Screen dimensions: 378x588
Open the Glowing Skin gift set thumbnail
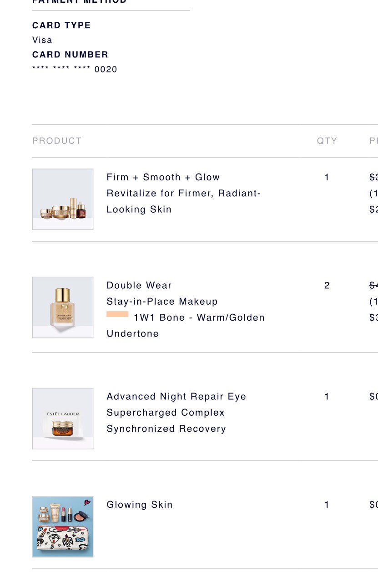63,527
